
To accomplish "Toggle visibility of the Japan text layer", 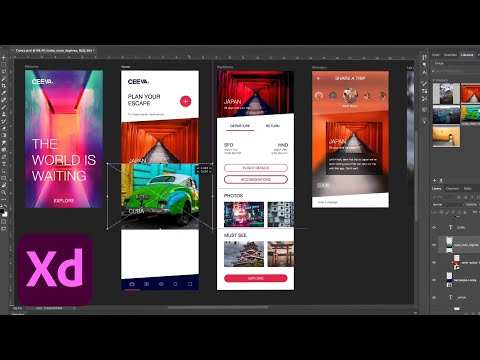I will click(x=434, y=297).
